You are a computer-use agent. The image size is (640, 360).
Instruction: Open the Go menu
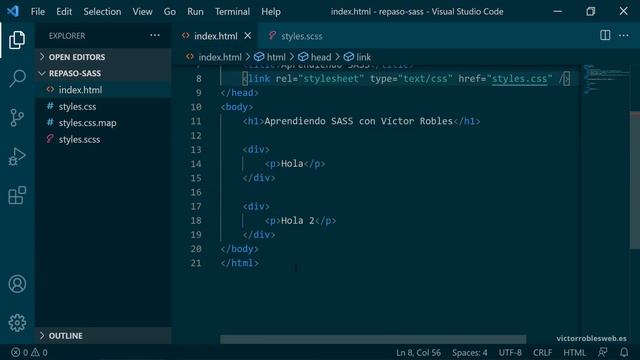(169, 11)
